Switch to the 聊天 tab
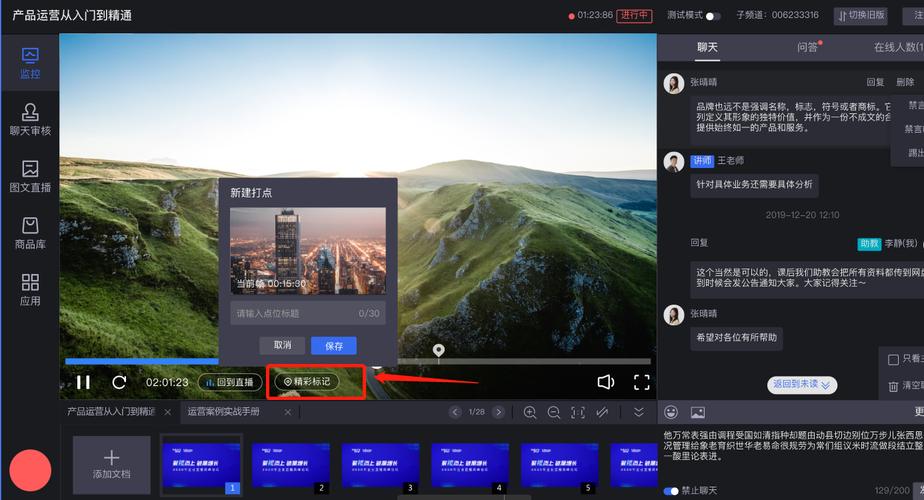Image resolution: width=924 pixels, height=500 pixels. (707, 47)
